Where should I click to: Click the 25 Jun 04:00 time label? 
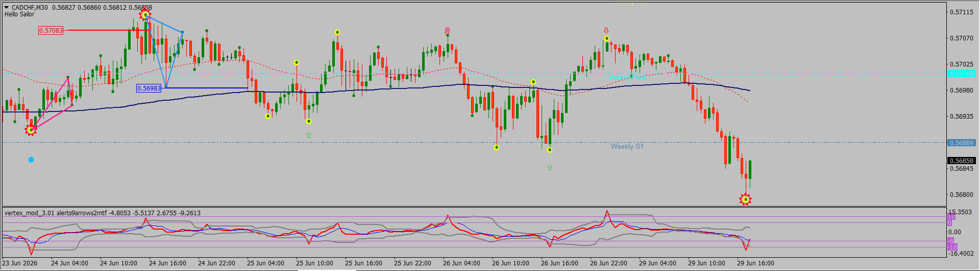coord(265,263)
